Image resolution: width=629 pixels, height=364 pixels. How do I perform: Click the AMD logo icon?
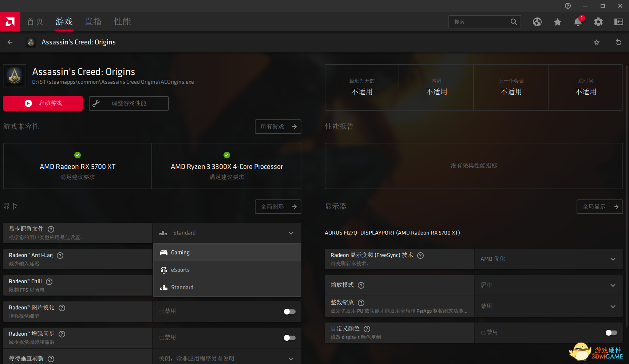(10, 22)
